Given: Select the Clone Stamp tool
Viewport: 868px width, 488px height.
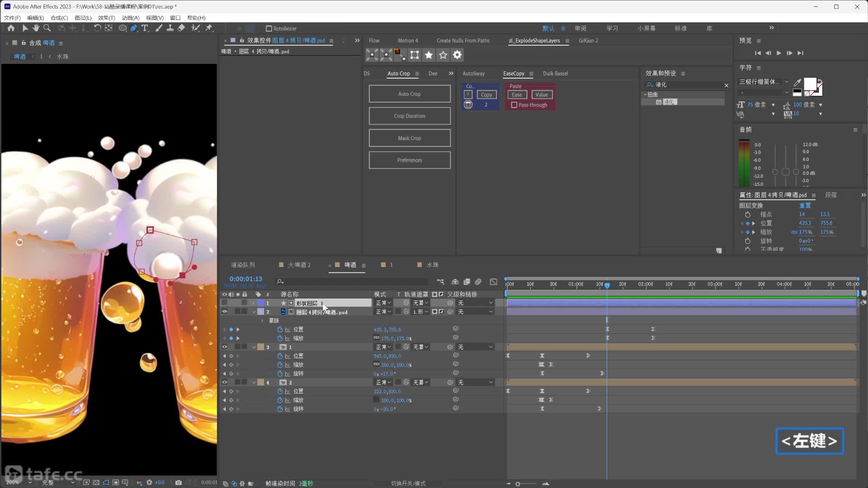Looking at the screenshot, I should click(x=170, y=28).
